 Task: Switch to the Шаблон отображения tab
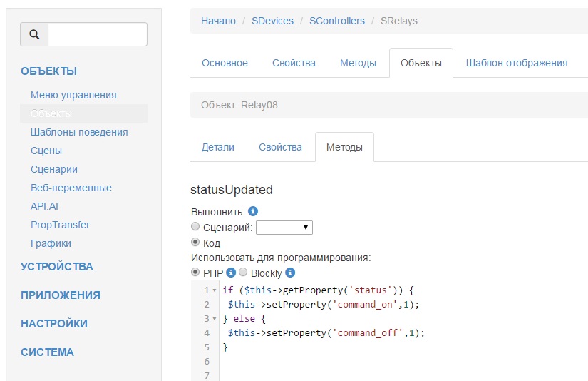click(x=517, y=63)
